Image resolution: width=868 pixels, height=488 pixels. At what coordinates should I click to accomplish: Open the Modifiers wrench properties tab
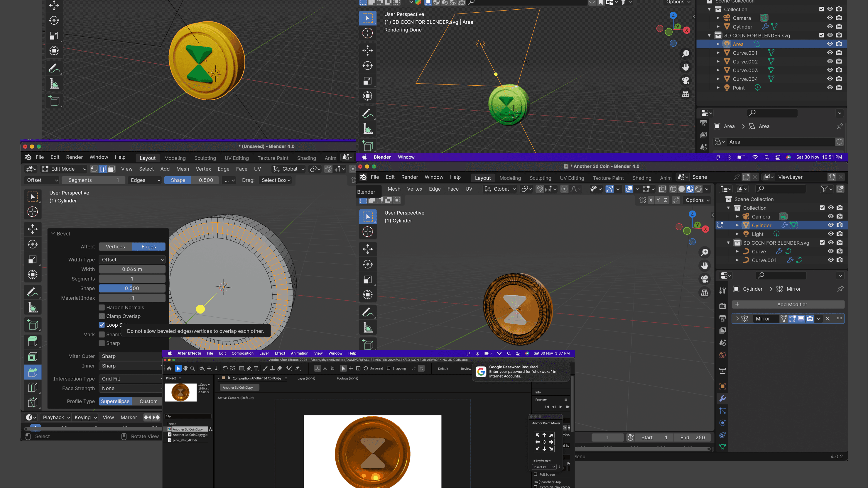click(x=722, y=399)
